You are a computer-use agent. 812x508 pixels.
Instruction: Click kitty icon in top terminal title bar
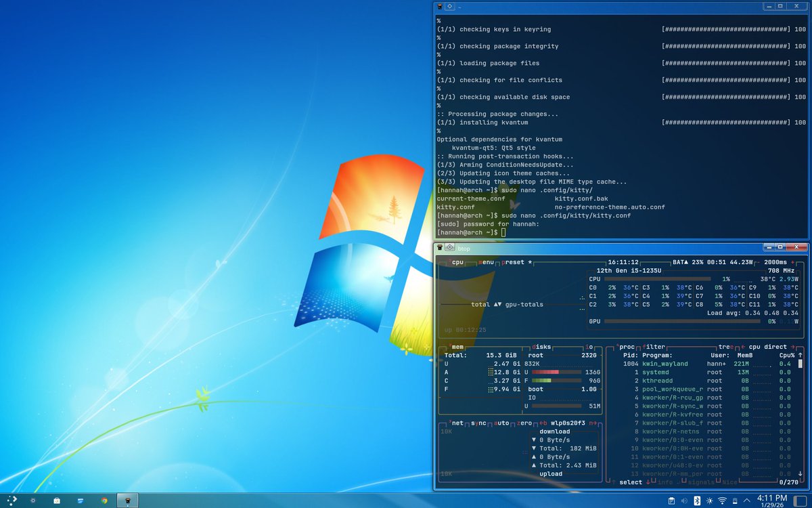440,6
